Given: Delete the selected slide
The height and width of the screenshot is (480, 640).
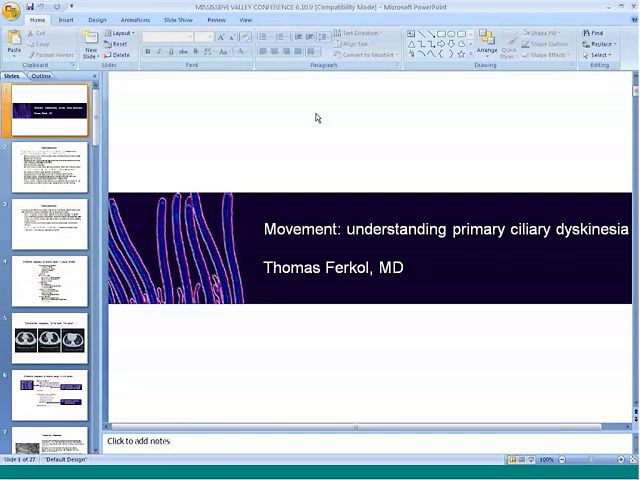Looking at the screenshot, I should point(117,55).
